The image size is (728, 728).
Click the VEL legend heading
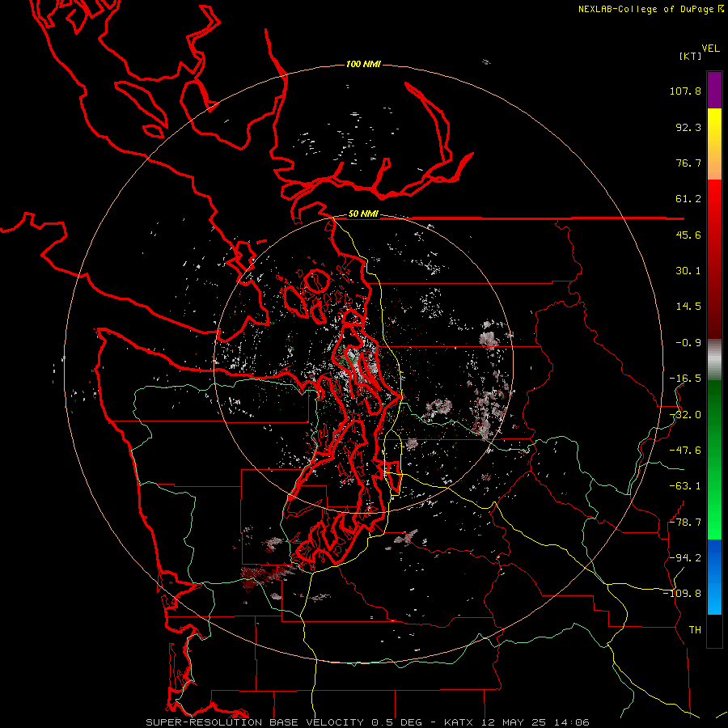coord(711,49)
